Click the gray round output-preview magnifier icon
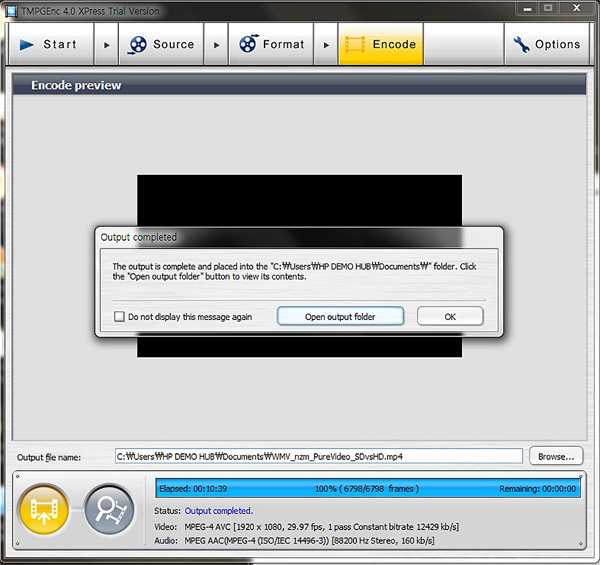 pos(109,510)
